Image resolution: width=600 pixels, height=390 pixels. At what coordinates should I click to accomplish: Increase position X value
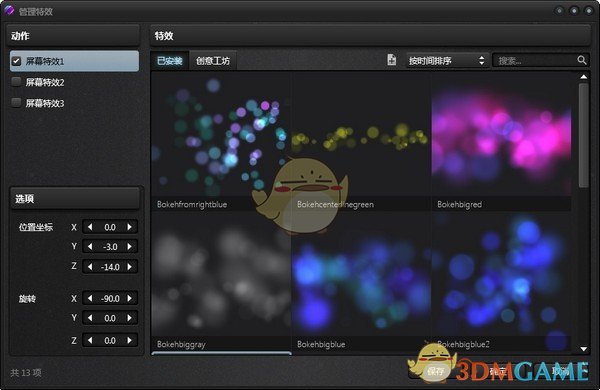(130, 227)
